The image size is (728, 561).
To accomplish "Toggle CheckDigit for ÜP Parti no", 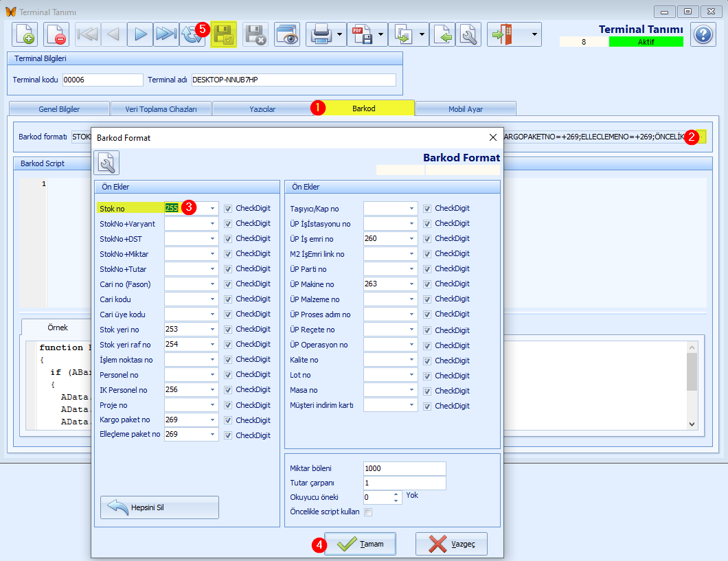I will coord(427,269).
